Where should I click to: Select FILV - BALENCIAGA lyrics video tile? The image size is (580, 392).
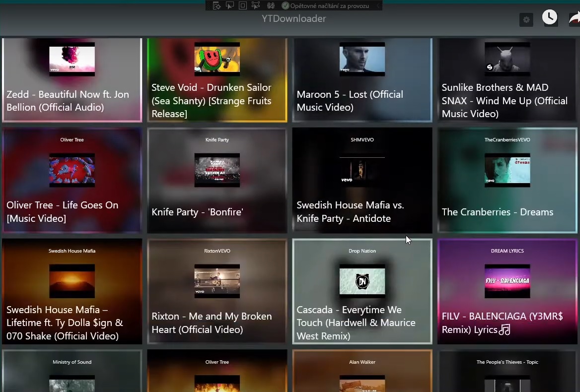click(x=507, y=292)
